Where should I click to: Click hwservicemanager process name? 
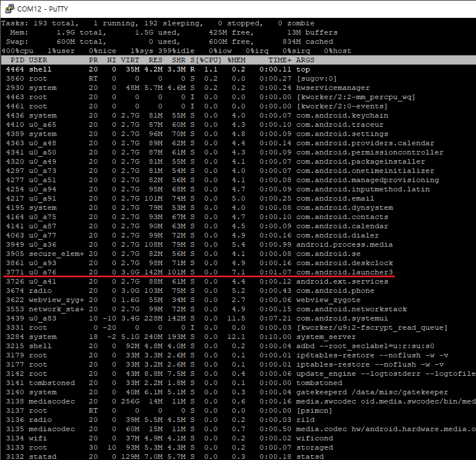pos(333,88)
